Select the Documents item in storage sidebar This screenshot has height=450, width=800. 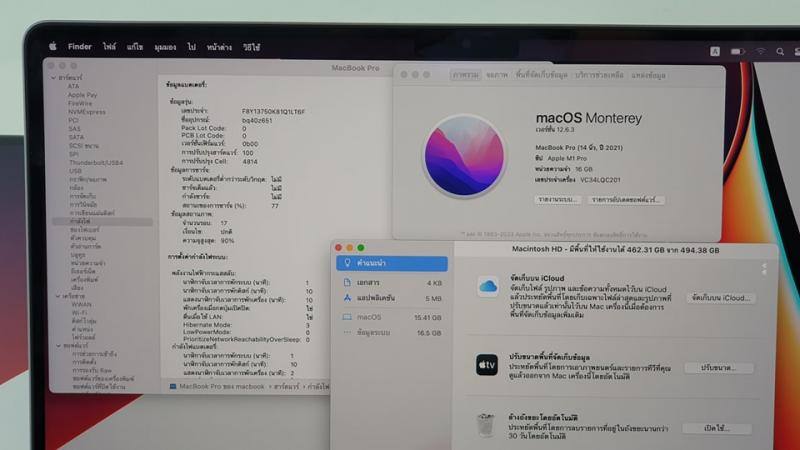[370, 283]
